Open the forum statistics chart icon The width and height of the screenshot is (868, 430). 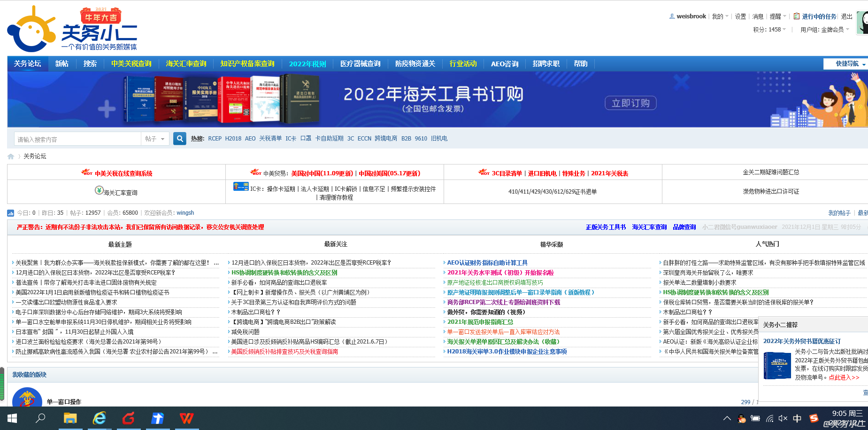point(11,213)
